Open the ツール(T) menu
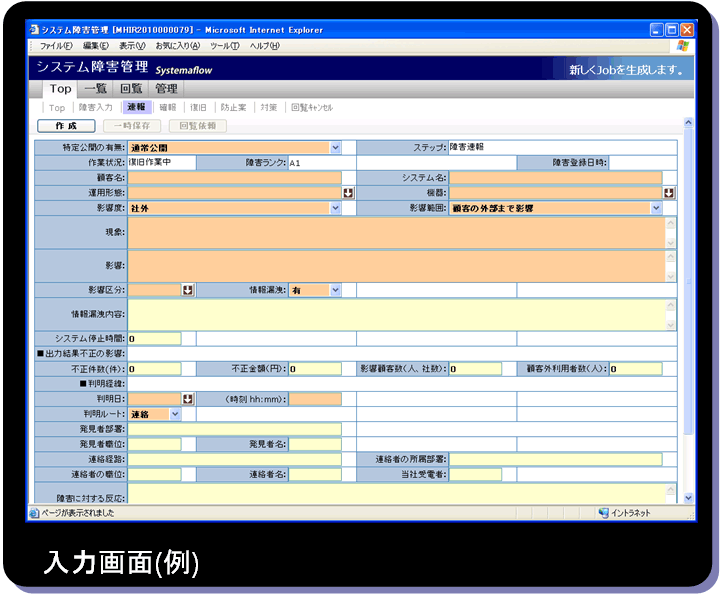The width and height of the screenshot is (720, 597). pos(225,46)
